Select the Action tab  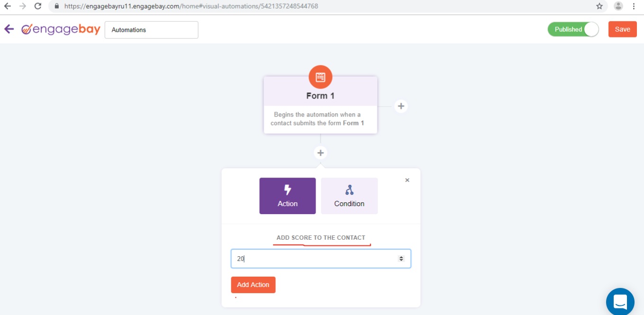[287, 196]
